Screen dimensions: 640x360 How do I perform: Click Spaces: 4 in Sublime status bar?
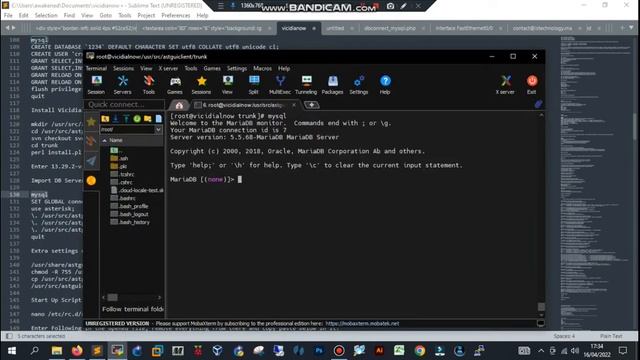(x=564, y=336)
